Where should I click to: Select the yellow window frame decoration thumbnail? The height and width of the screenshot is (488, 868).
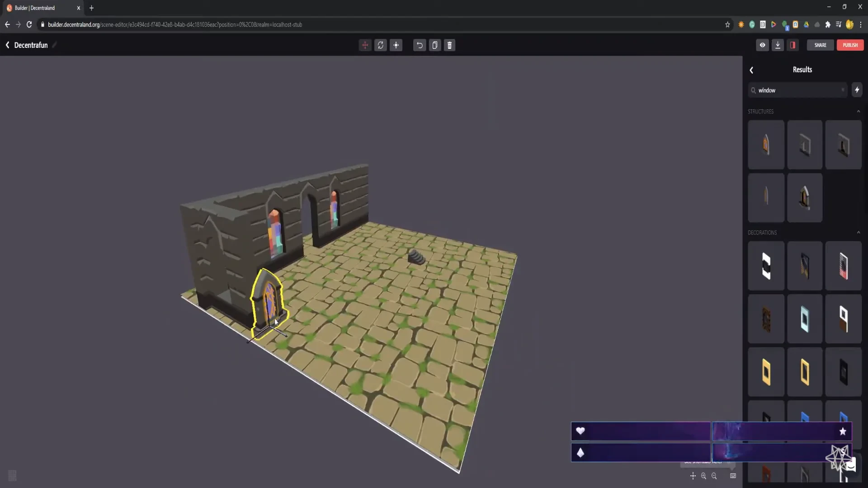766,372
